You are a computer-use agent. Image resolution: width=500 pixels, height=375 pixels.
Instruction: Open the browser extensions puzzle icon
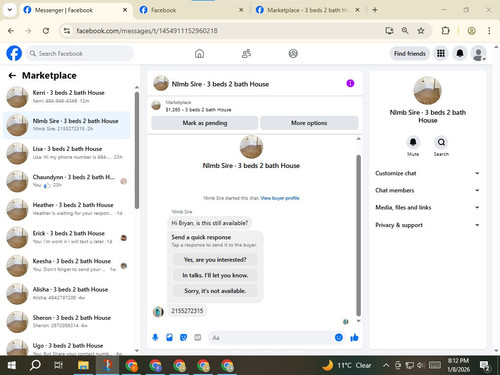[x=445, y=31]
